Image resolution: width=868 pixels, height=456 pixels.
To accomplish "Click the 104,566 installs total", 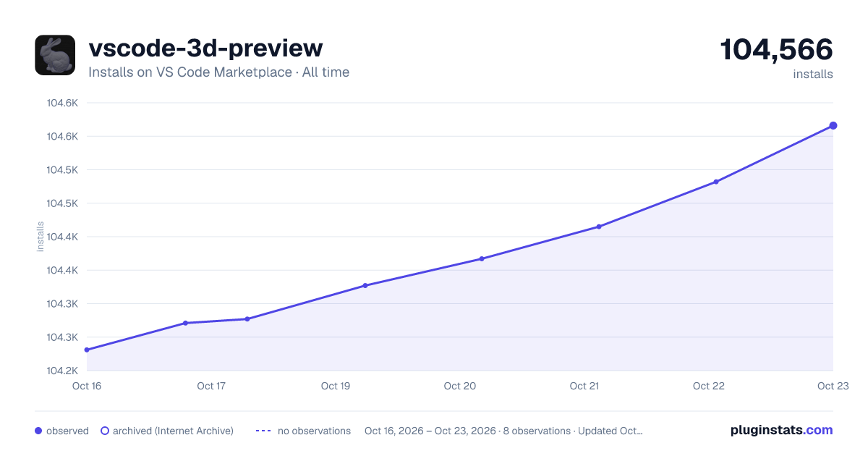I will [776, 50].
